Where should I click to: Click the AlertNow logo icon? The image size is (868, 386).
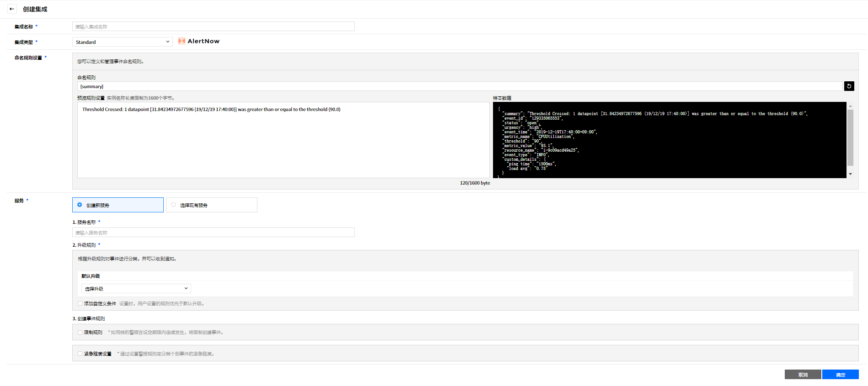182,41
